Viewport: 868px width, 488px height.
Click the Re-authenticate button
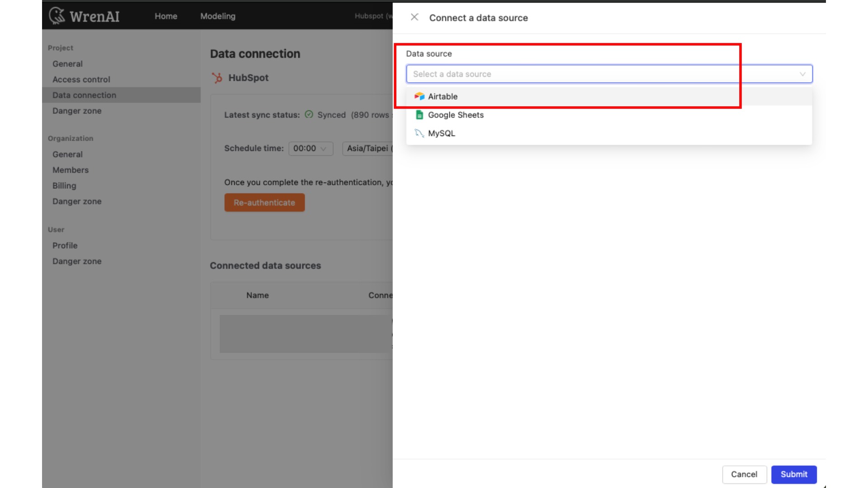pos(264,202)
